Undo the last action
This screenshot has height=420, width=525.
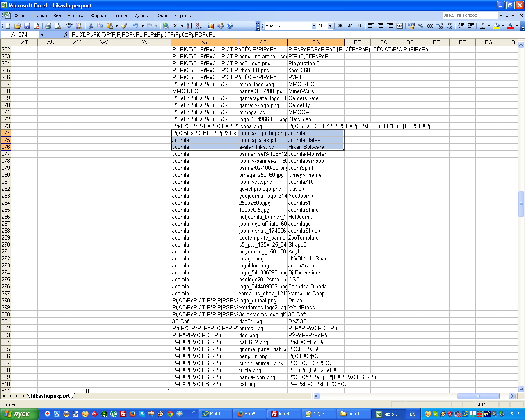[x=135, y=26]
